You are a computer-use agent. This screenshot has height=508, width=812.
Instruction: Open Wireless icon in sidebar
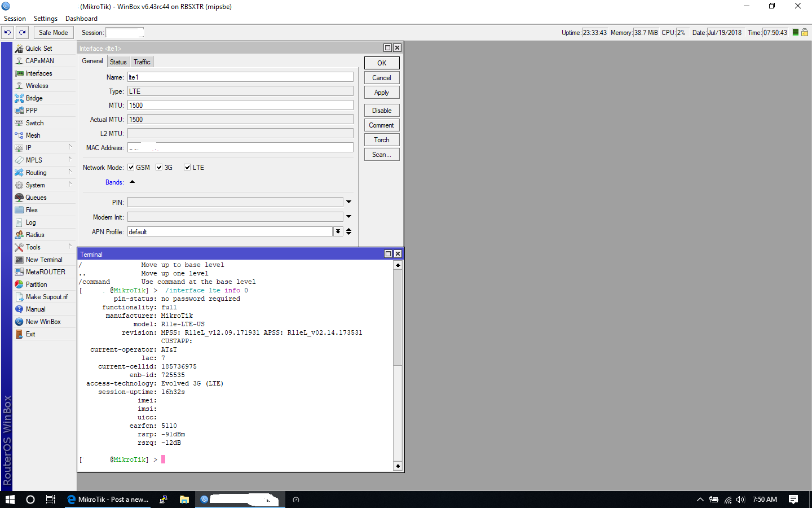click(x=19, y=86)
